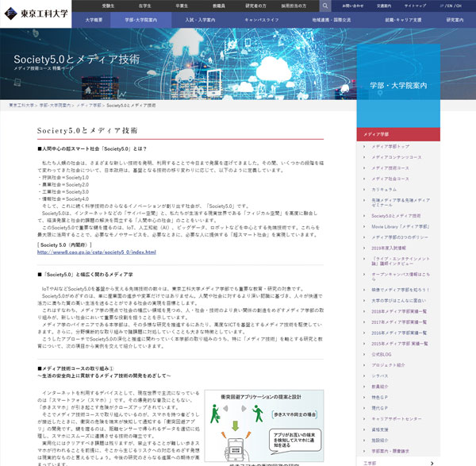Open Society5.0とメディア技術 sidebar link

pos(396,216)
